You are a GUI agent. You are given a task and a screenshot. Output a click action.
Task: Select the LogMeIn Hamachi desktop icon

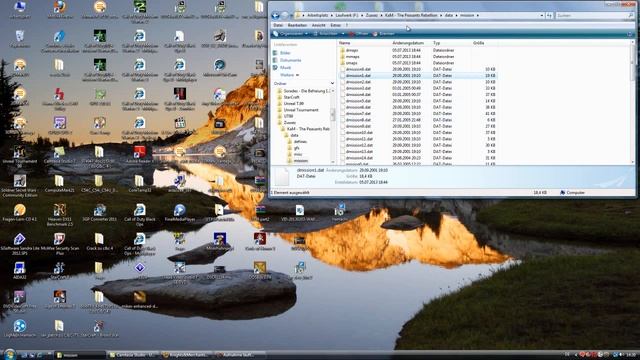19,329
